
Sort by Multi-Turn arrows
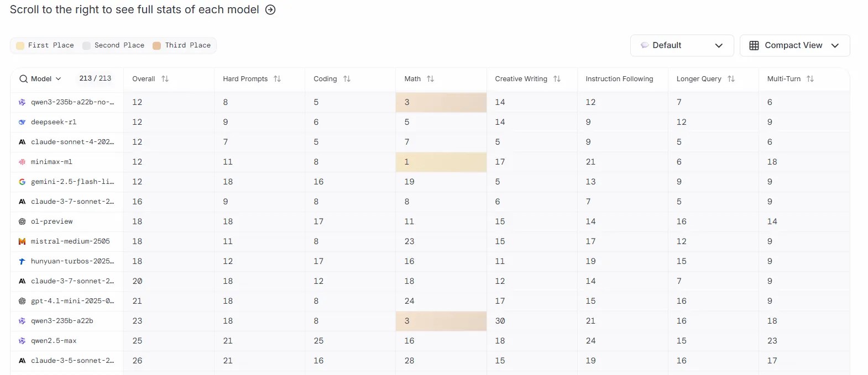click(x=810, y=79)
